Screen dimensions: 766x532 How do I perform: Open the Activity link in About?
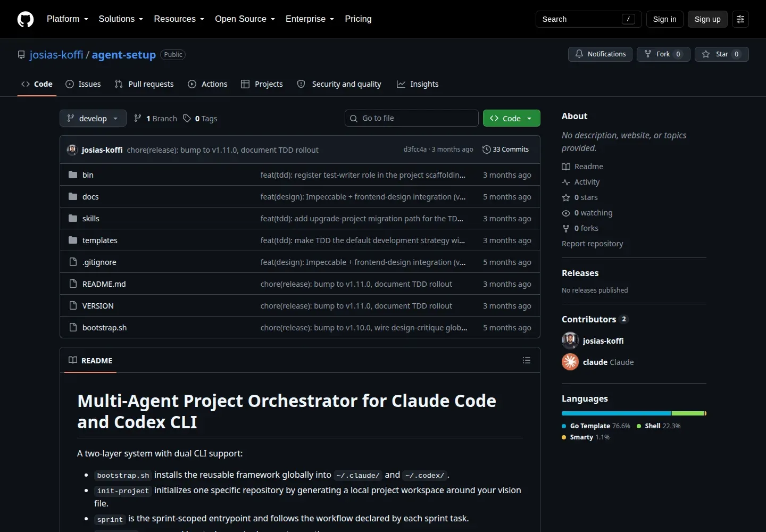coord(581,182)
